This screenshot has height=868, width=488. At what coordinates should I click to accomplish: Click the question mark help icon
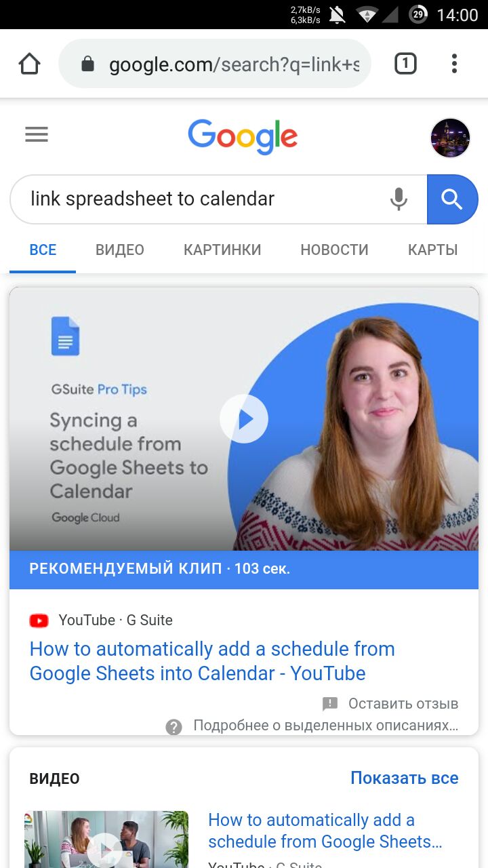point(174,727)
